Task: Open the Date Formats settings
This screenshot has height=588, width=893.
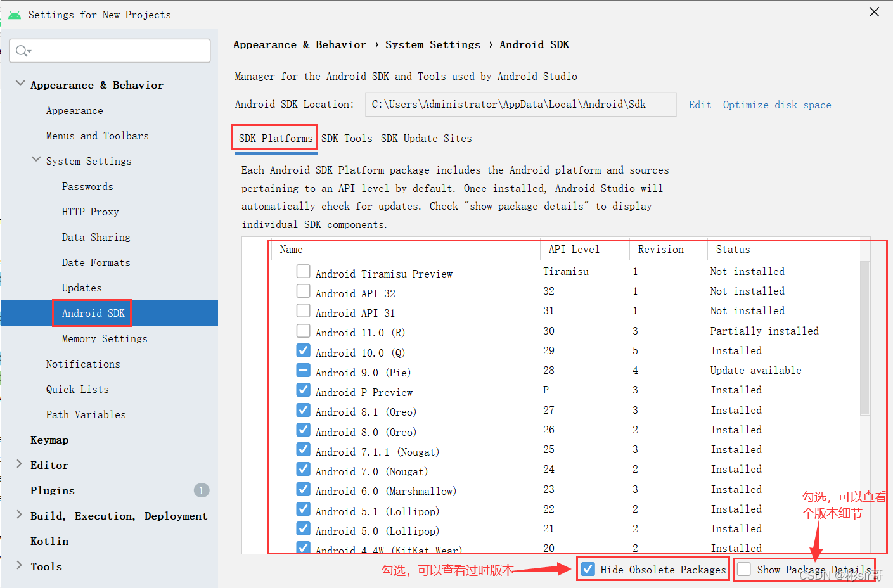Action: [x=96, y=262]
